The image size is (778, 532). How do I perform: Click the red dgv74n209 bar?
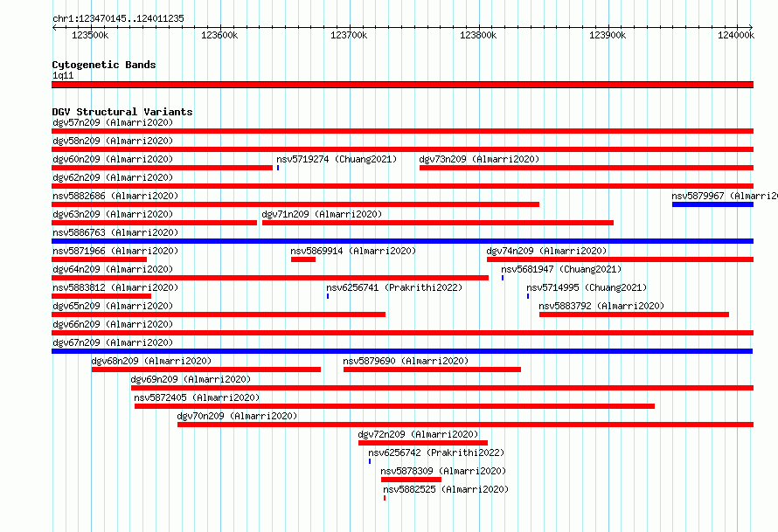[621, 259]
